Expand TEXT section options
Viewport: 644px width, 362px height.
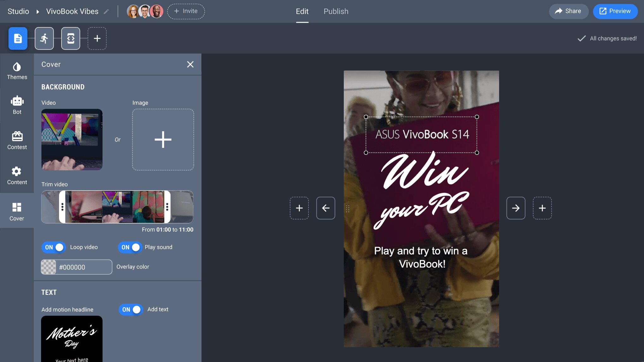point(49,292)
